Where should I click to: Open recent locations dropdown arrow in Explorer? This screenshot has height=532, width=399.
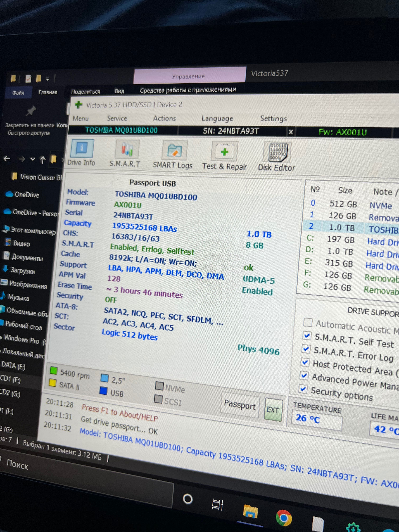pos(33,159)
